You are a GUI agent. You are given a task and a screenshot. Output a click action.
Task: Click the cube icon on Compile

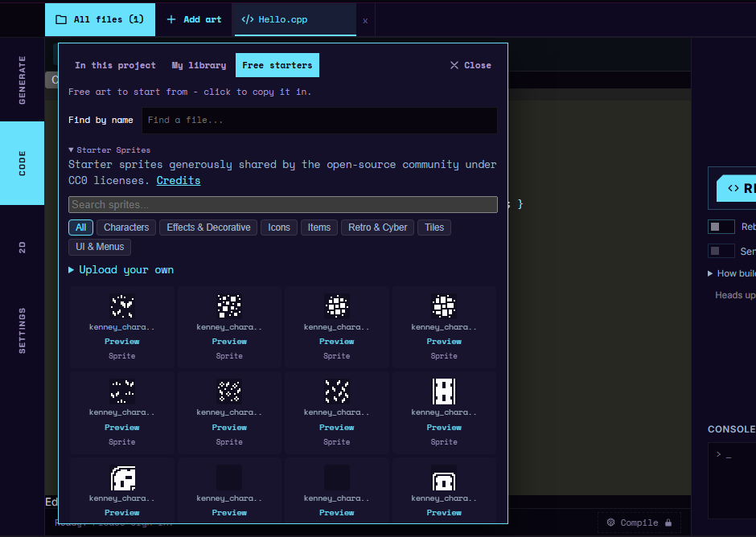click(610, 522)
